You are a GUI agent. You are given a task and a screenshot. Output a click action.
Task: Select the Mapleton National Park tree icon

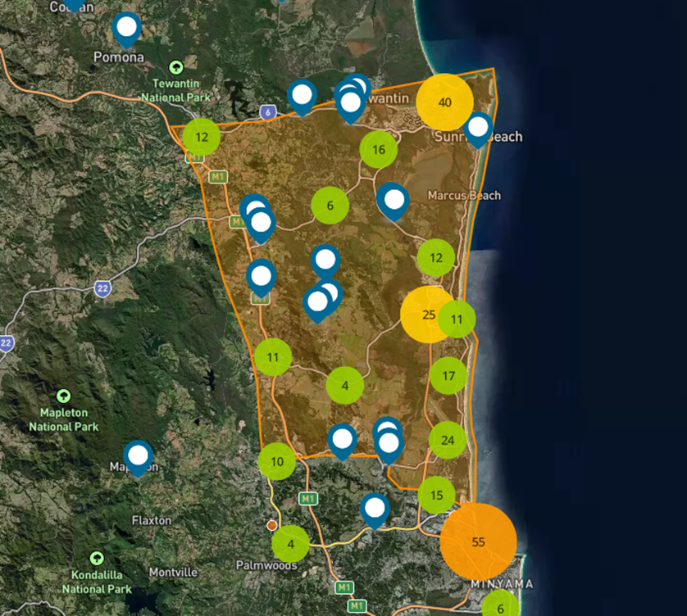tap(64, 396)
